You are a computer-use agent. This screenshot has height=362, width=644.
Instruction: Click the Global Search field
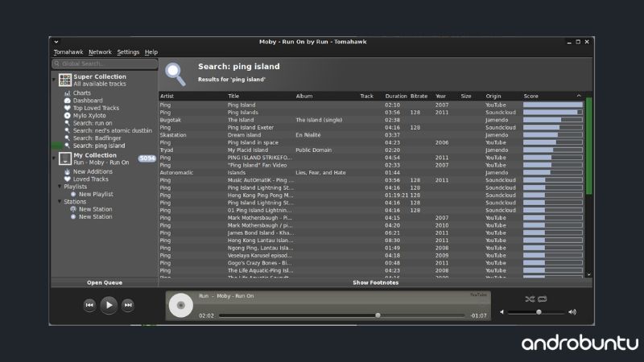click(105, 64)
